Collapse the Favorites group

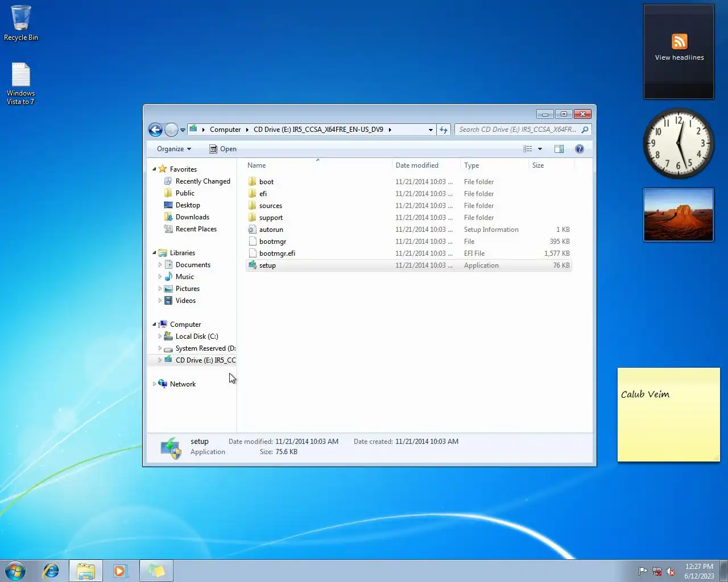tap(154, 169)
